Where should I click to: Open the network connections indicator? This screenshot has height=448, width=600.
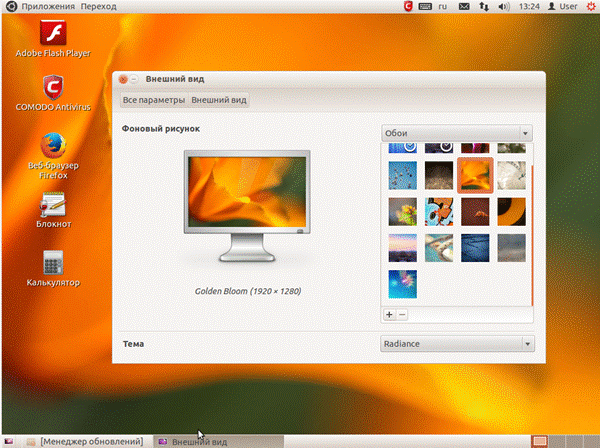coord(484,7)
